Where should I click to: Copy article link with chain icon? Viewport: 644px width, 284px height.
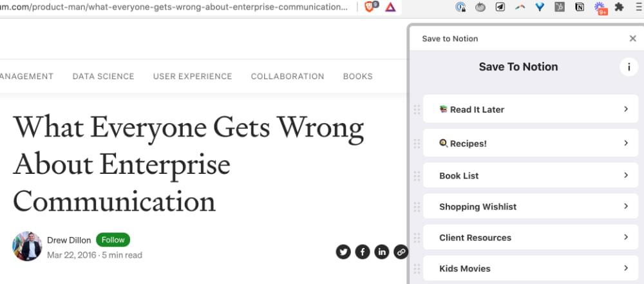click(401, 252)
